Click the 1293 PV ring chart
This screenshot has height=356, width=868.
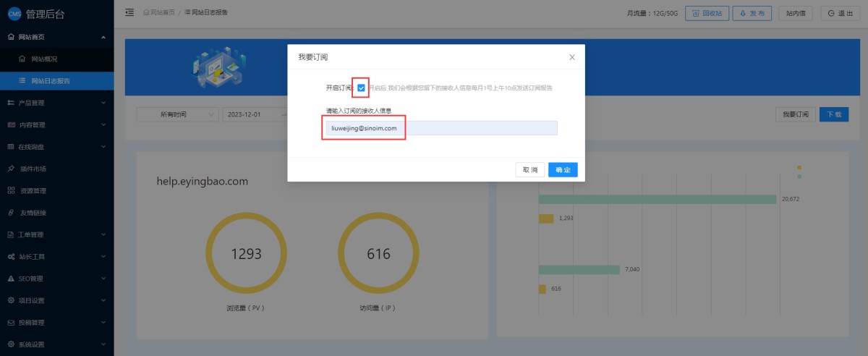click(x=246, y=253)
